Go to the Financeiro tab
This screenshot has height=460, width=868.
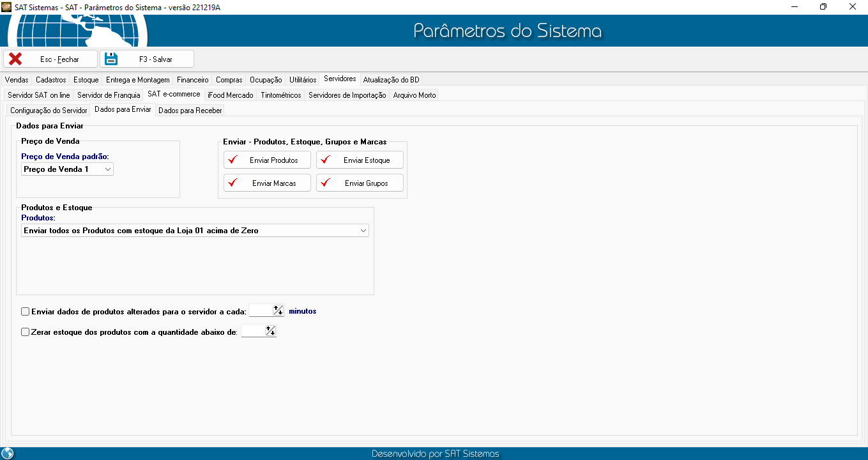(192, 80)
